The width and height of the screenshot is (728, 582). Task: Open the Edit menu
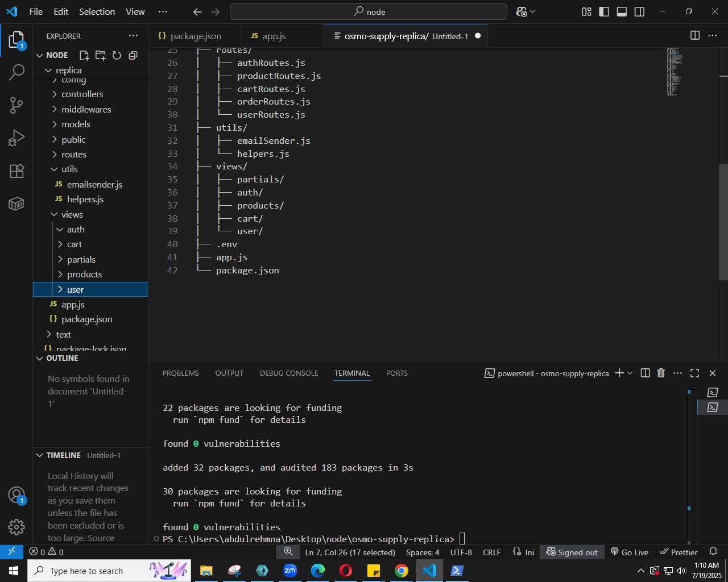[61, 11]
